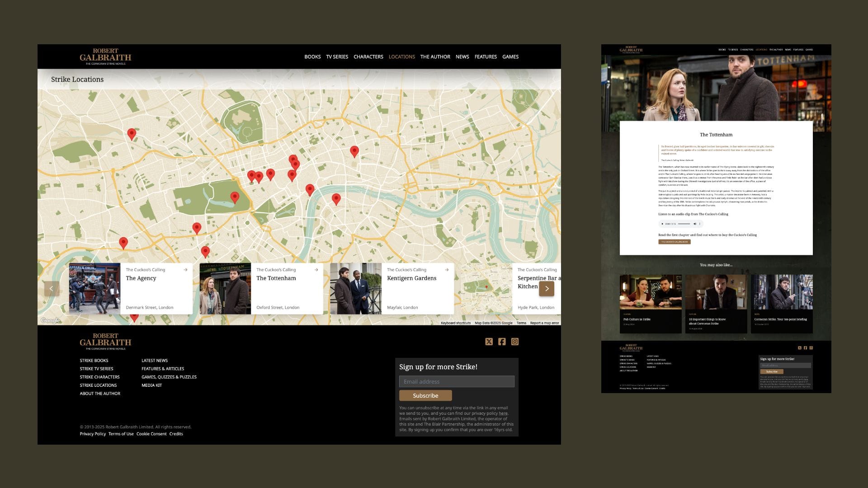Click the arrow icon on The Tottenham card
Image resolution: width=868 pixels, height=488 pixels.
[316, 270]
